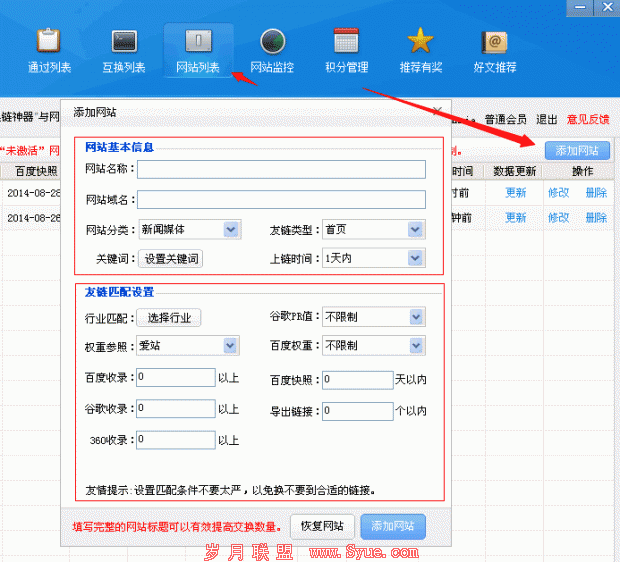
Task: Click 更新 in the second table row
Action: pos(516,218)
